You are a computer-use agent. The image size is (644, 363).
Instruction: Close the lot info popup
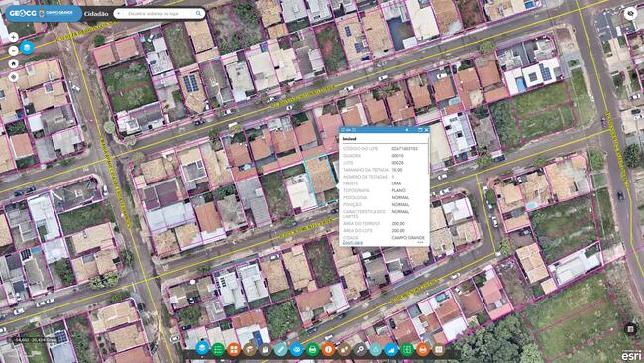coord(426,130)
